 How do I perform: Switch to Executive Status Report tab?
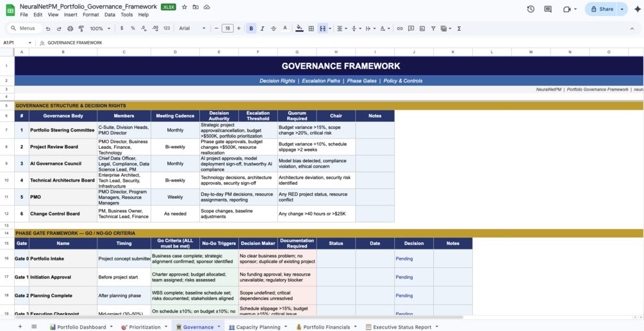point(402,327)
